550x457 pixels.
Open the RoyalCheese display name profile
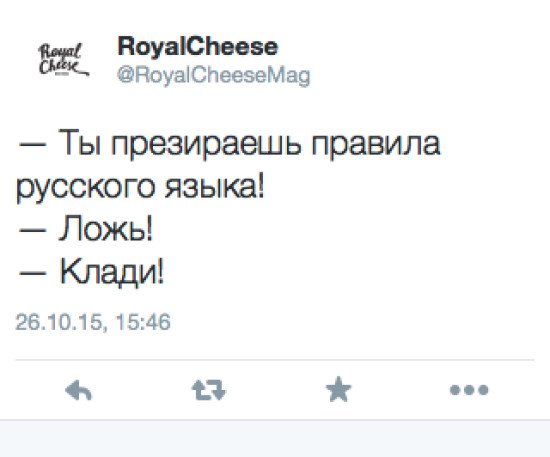point(197,47)
